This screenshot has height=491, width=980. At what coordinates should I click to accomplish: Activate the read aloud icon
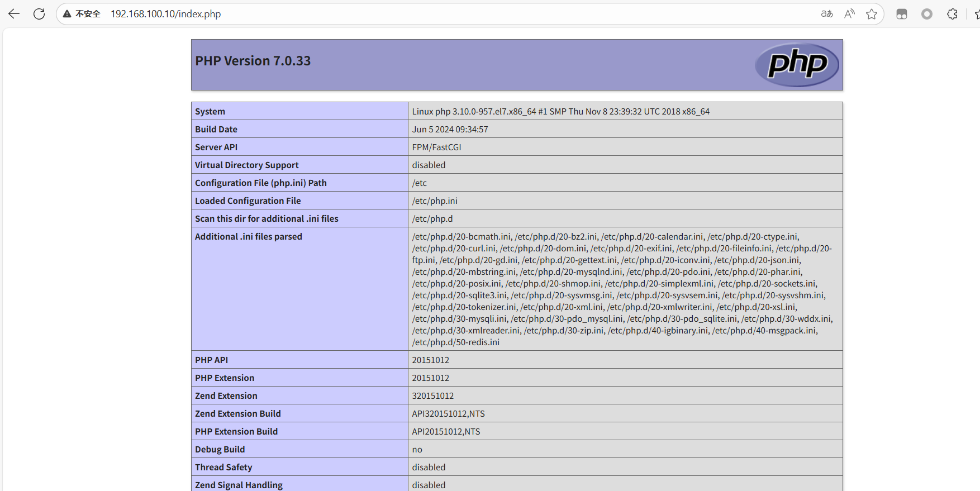pos(849,14)
